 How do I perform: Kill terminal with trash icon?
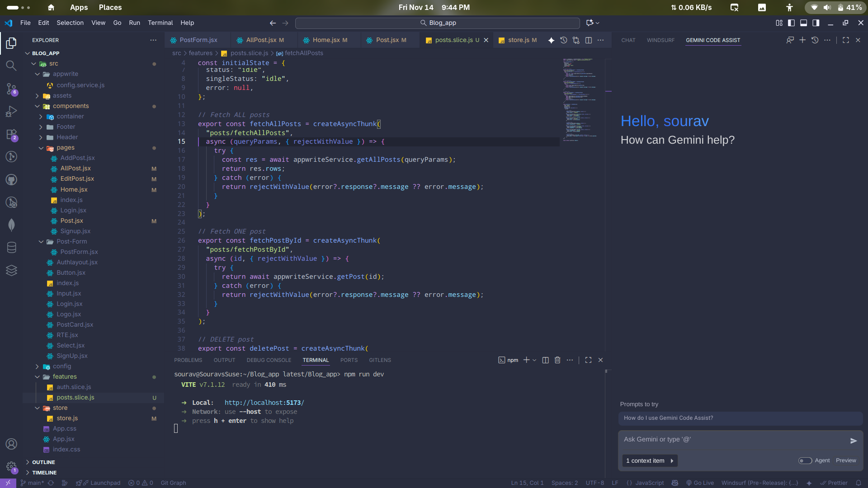click(557, 360)
